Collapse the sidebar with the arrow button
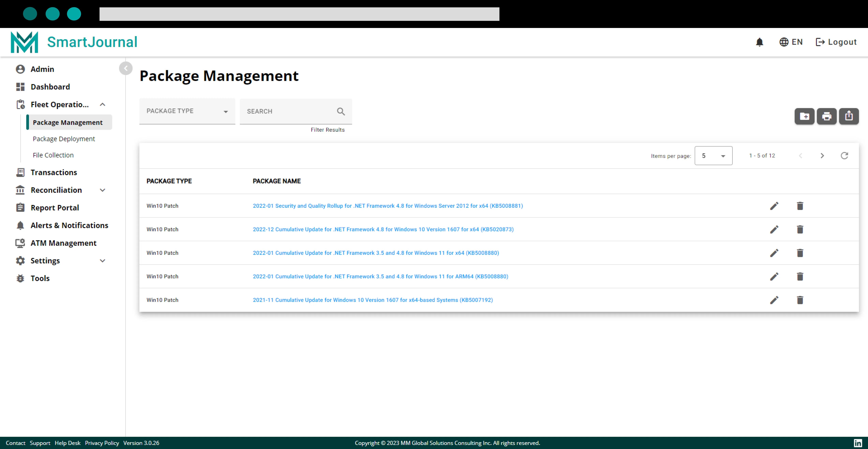The height and width of the screenshot is (449, 868). tap(126, 68)
